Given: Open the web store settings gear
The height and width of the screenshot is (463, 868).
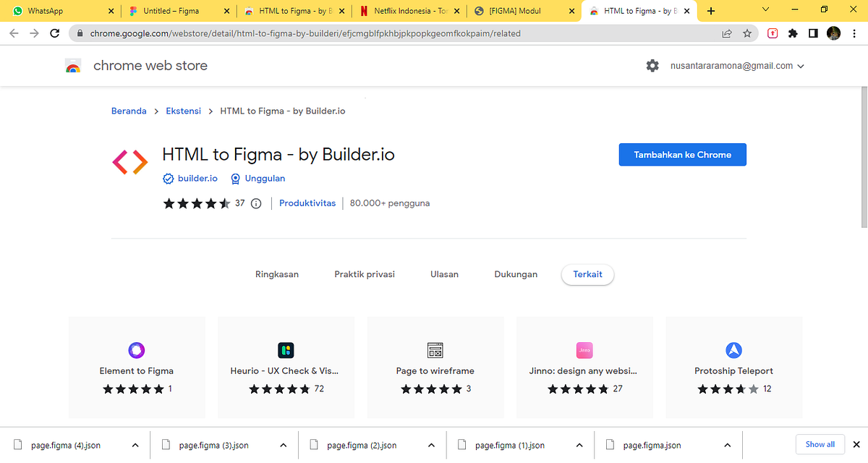Looking at the screenshot, I should coord(652,65).
